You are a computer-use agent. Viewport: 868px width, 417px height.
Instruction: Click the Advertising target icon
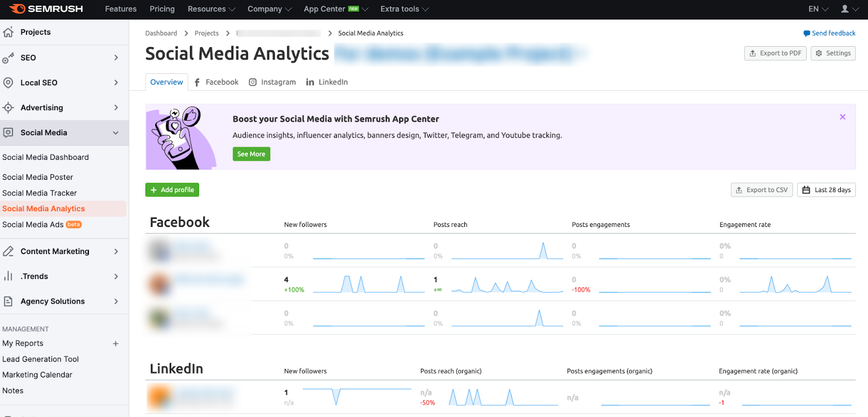click(8, 108)
